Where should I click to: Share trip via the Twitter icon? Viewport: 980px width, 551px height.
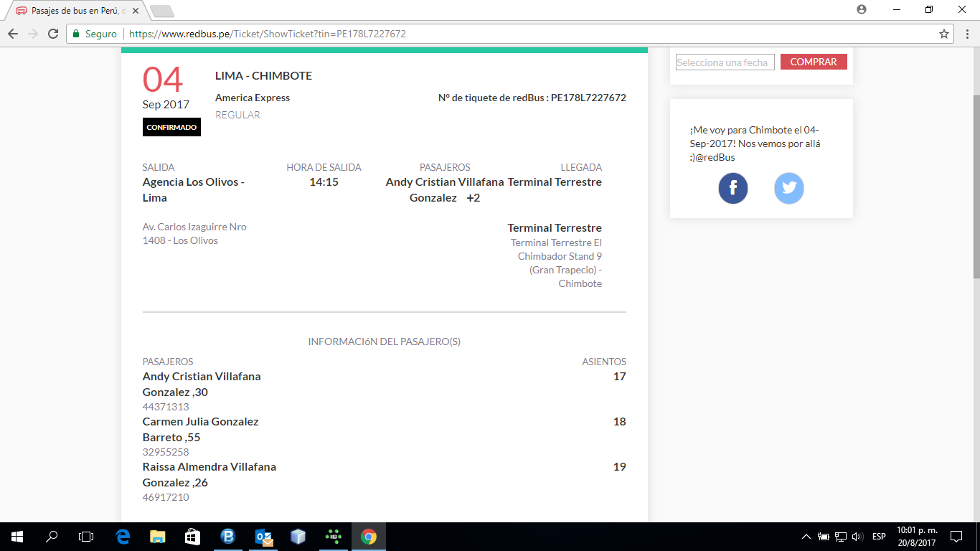(788, 189)
